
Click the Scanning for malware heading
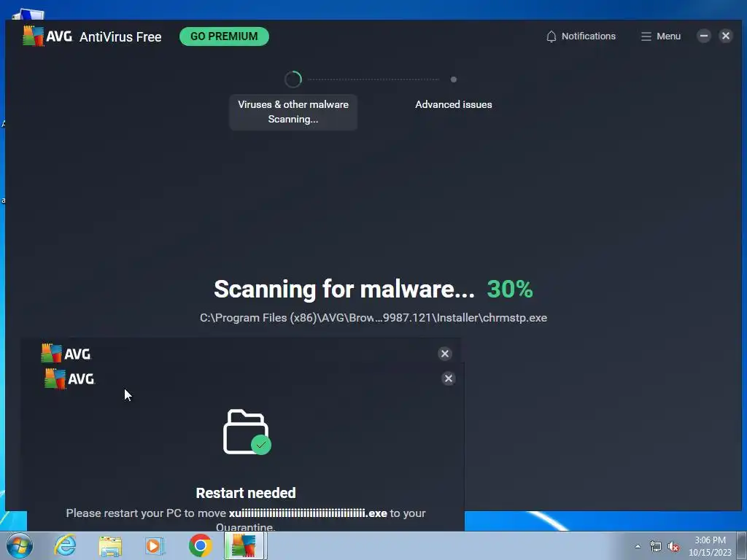(344, 289)
